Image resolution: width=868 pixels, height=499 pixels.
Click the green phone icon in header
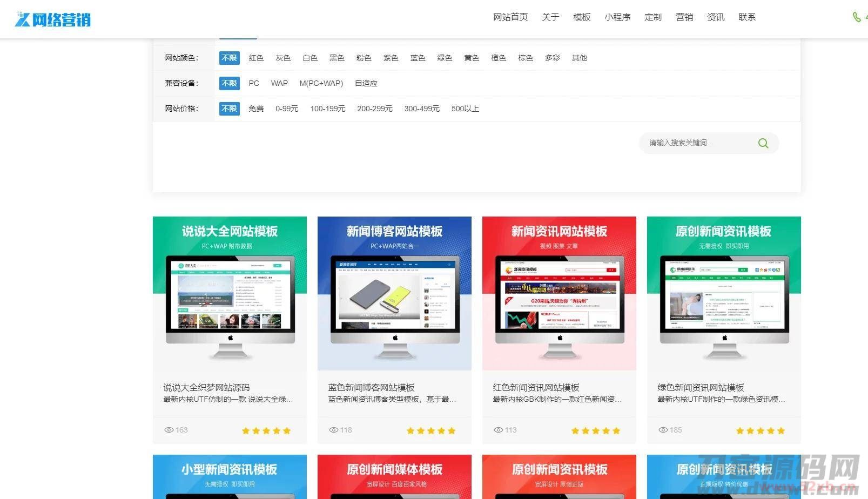(857, 17)
